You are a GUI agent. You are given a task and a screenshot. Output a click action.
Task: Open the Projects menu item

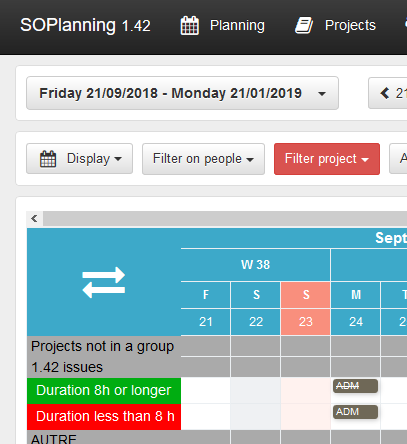pos(350,26)
